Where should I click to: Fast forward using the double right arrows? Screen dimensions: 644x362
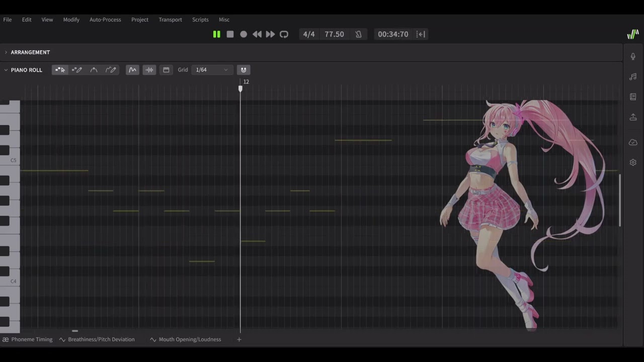point(270,34)
